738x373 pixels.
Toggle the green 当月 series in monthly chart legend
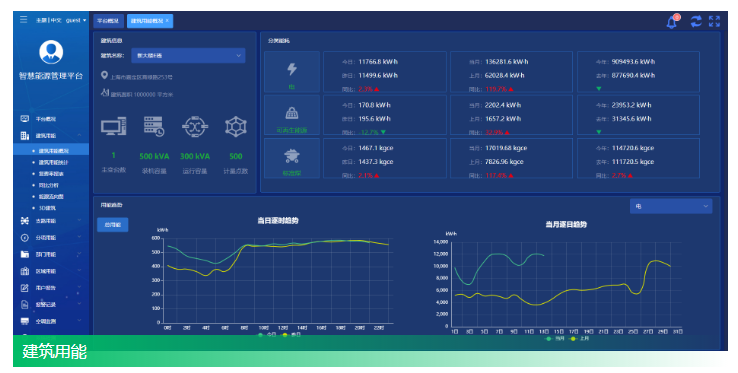pos(554,338)
